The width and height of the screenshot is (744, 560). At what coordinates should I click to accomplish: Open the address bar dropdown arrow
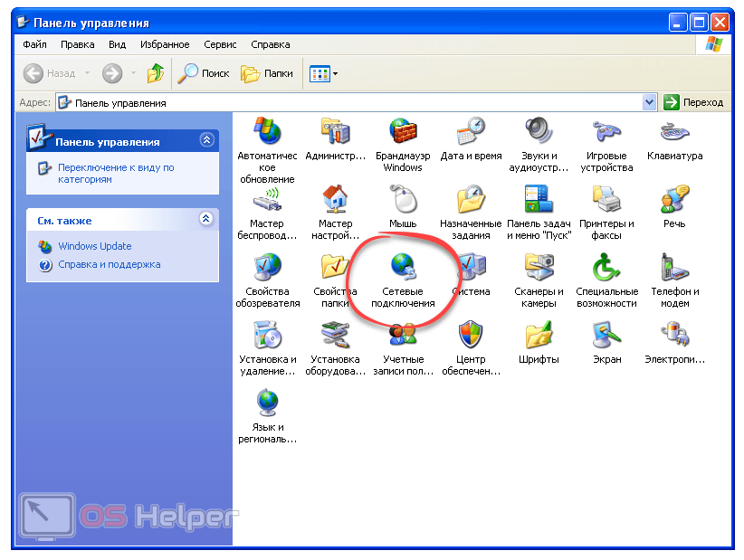pos(649,103)
